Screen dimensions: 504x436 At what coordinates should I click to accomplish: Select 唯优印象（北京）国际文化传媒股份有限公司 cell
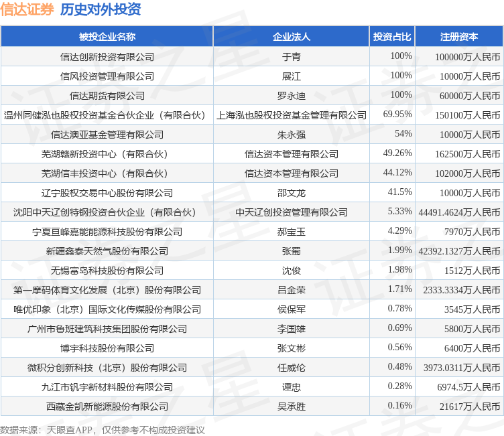(x=107, y=309)
